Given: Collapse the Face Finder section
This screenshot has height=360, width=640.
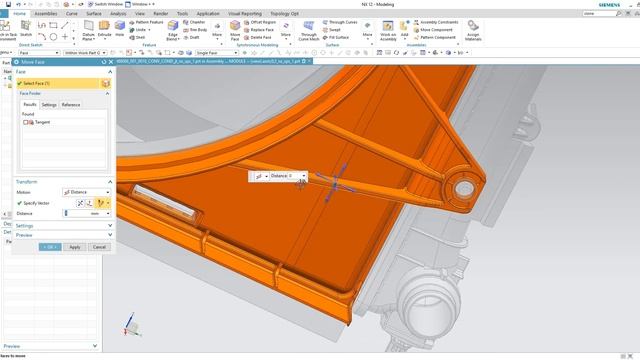Looking at the screenshot, I should point(107,93).
